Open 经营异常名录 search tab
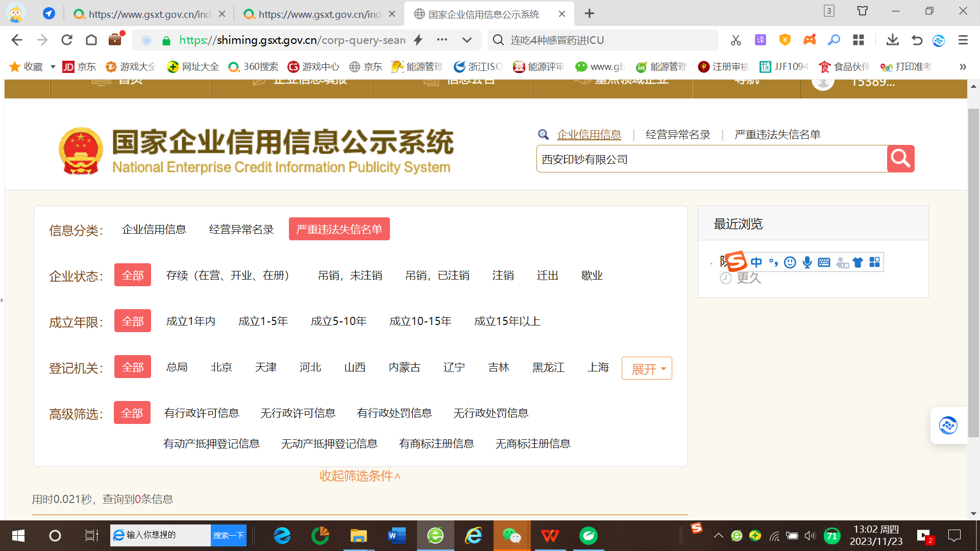Viewport: 980px width, 551px height. 678,135
